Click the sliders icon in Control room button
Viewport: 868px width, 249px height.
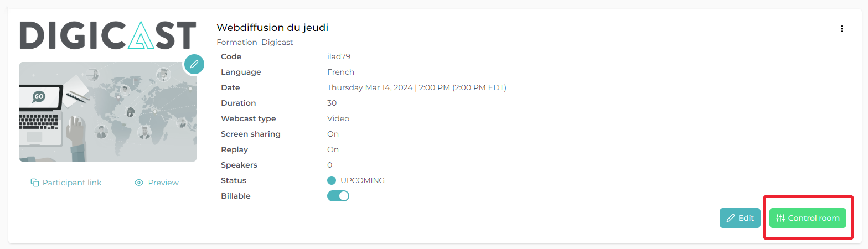point(781,218)
